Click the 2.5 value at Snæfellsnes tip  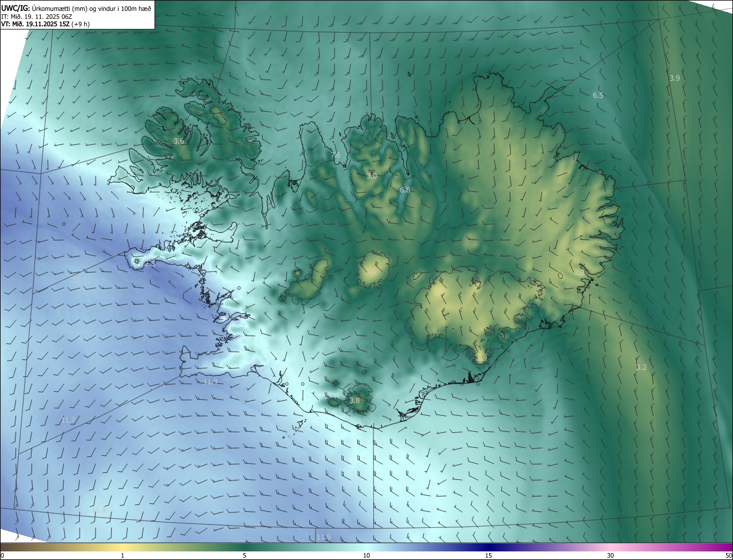pos(149,263)
